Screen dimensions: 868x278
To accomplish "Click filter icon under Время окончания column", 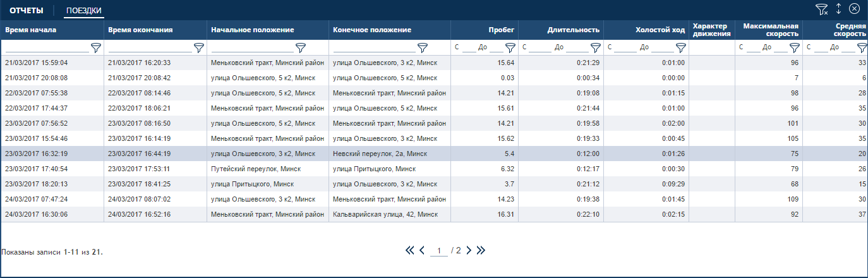I will [x=198, y=47].
